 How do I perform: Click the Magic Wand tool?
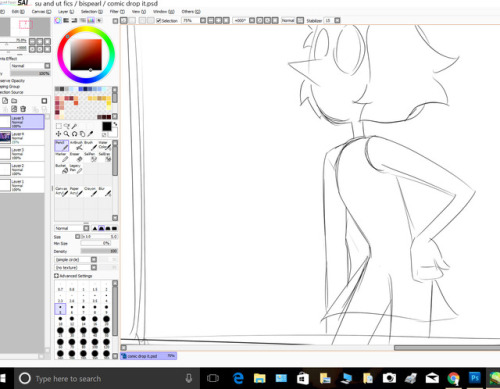[x=75, y=126]
